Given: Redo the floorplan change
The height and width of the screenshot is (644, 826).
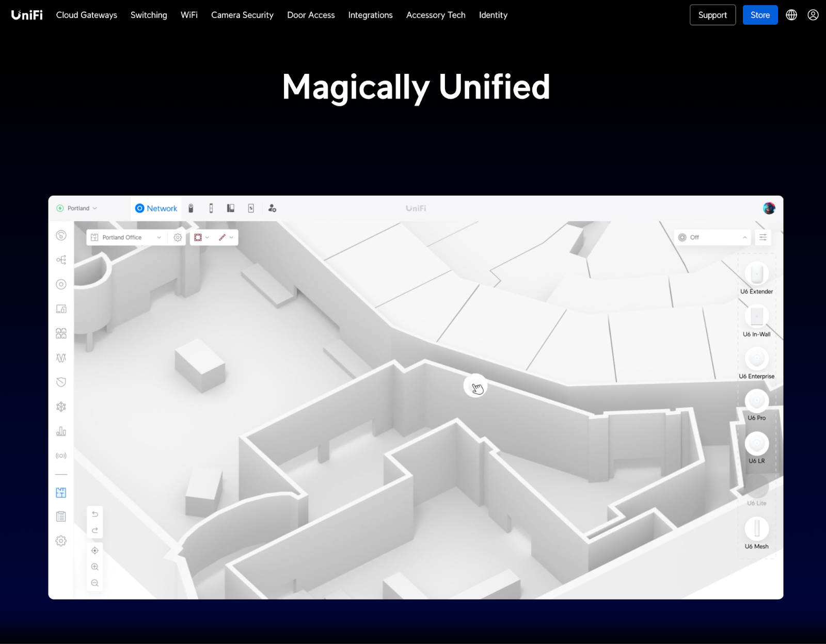Looking at the screenshot, I should [x=95, y=530].
